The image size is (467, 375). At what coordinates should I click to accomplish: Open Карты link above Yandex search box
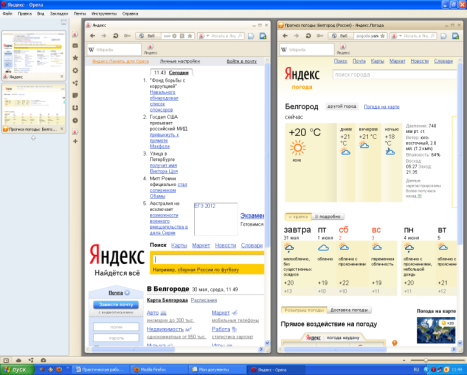(x=179, y=245)
